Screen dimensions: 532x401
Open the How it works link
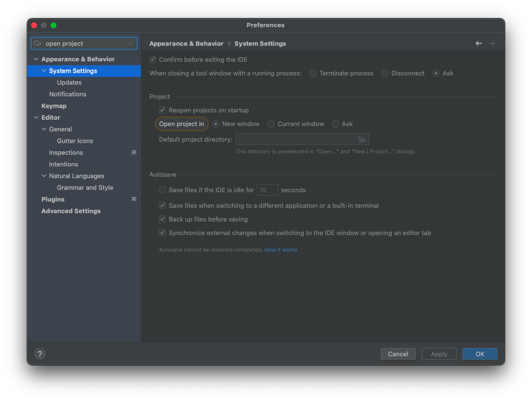281,250
